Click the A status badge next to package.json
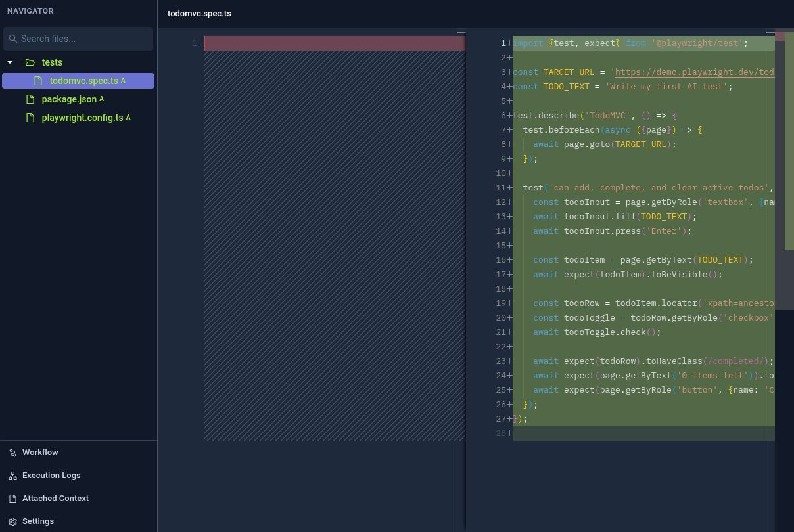The height and width of the screenshot is (532, 794). [x=101, y=99]
